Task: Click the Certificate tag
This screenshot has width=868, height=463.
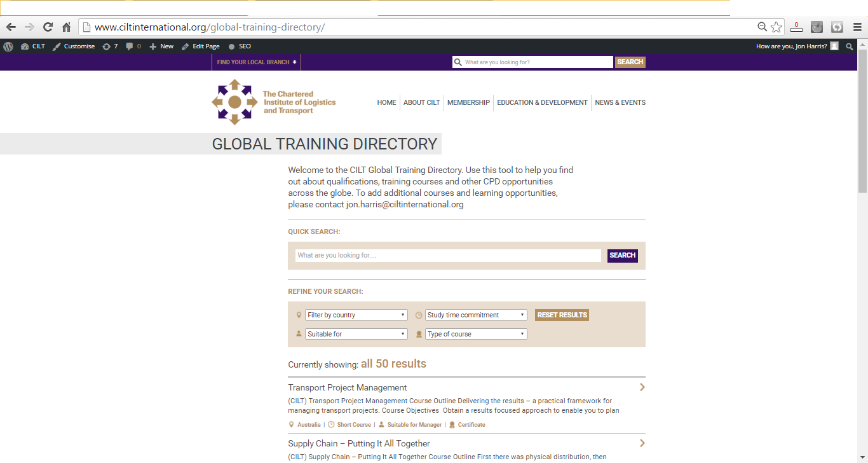Action: pyautogui.click(x=471, y=425)
